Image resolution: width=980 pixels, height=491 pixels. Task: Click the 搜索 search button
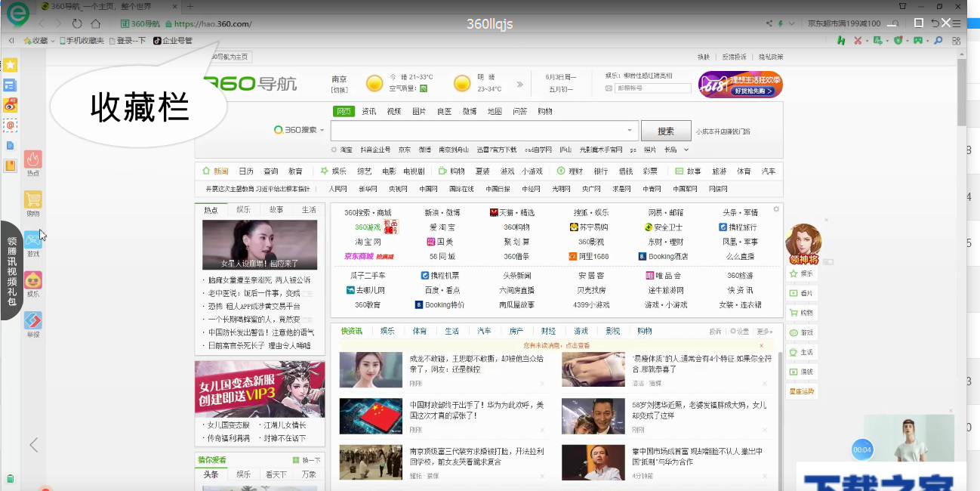(665, 130)
